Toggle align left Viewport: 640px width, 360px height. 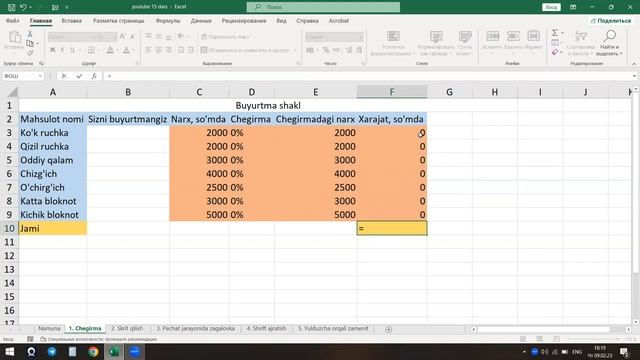point(149,50)
